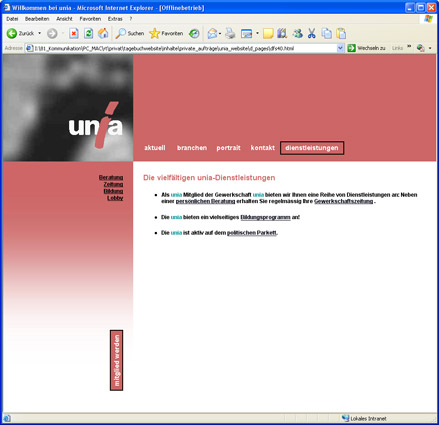Click the grey Forward arrow button
This screenshot has width=439, height=425.
[x=52, y=33]
